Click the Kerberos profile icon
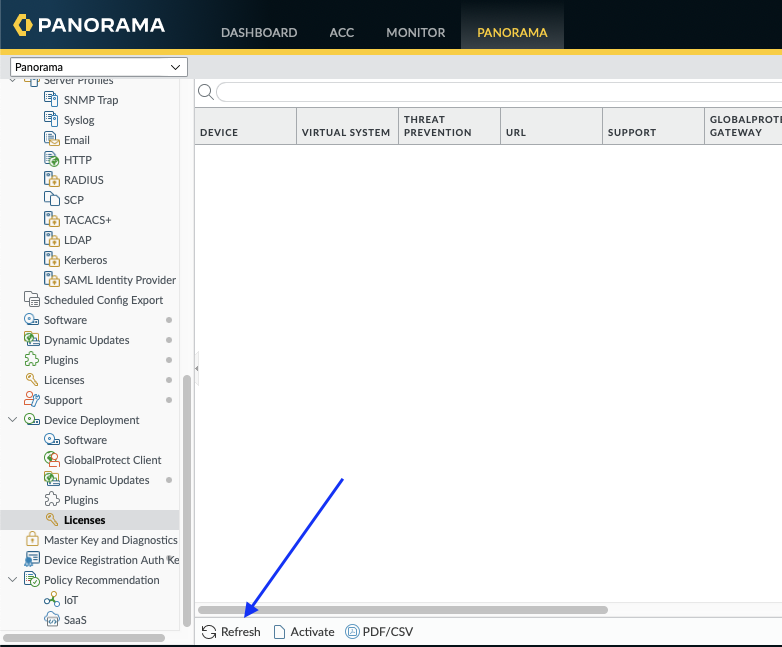782x647 pixels. [51, 259]
